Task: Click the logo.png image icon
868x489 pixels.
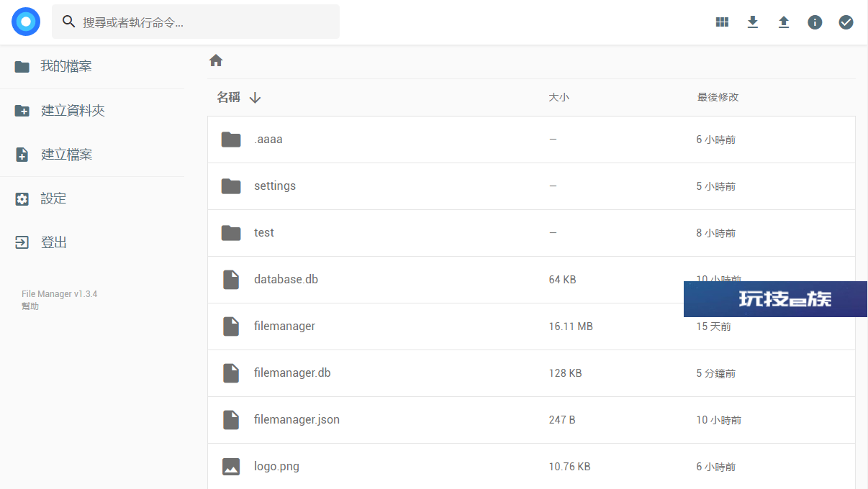Action: click(231, 467)
